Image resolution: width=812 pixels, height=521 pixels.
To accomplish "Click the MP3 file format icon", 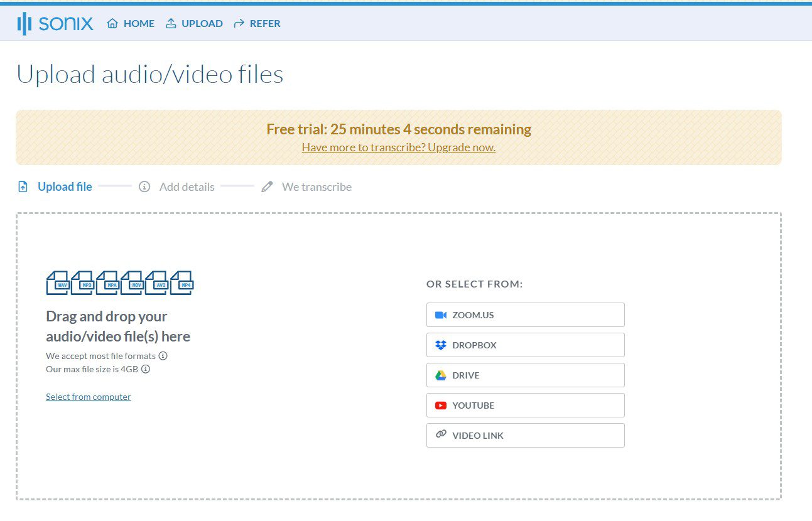I will 83,283.
